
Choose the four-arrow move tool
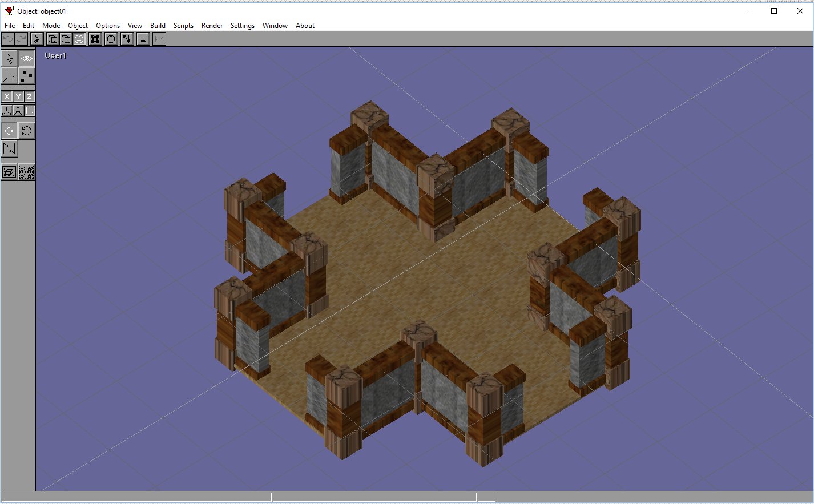click(9, 131)
